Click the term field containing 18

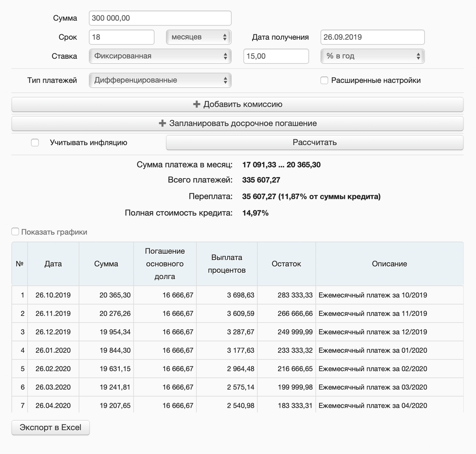pyautogui.click(x=122, y=37)
